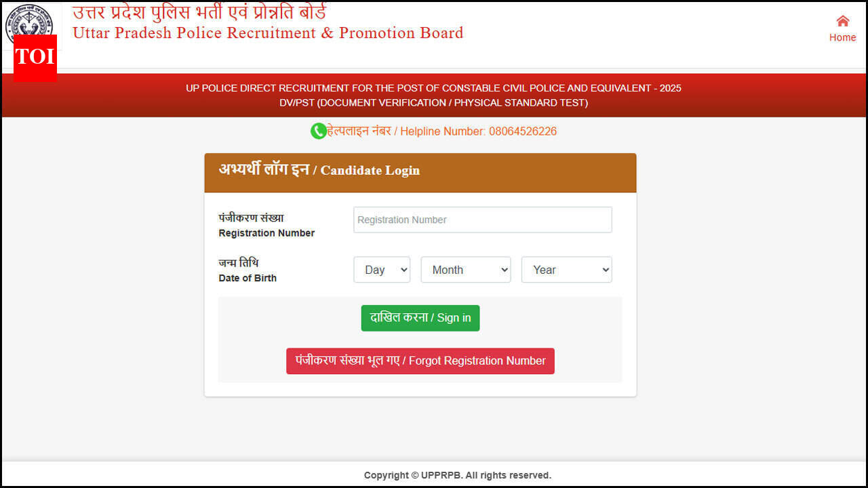This screenshot has height=488, width=868.
Task: Go to Home link text
Action: pos(843,38)
